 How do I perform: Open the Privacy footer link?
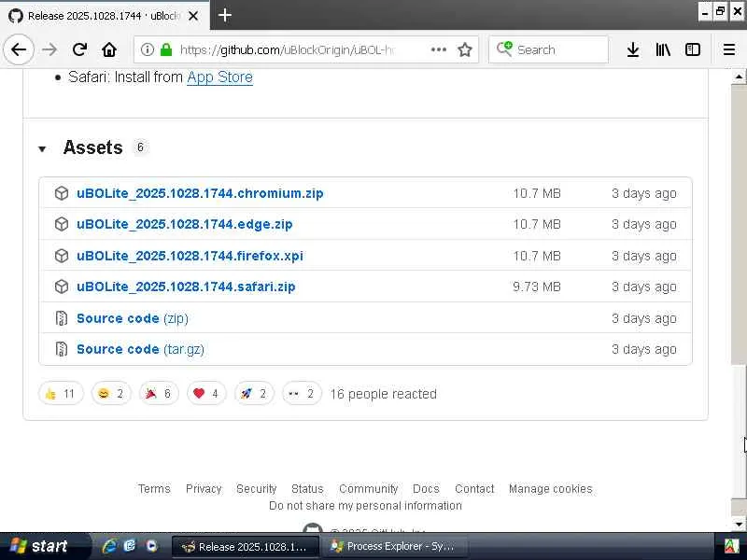[204, 488]
